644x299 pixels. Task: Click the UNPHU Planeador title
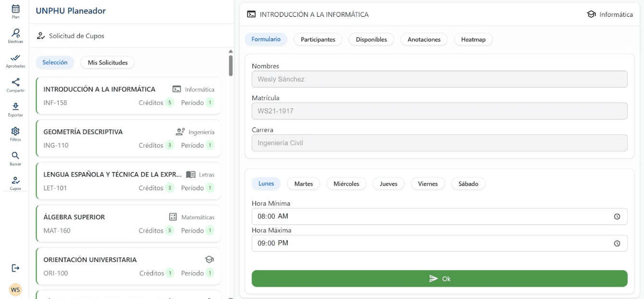[71, 11]
